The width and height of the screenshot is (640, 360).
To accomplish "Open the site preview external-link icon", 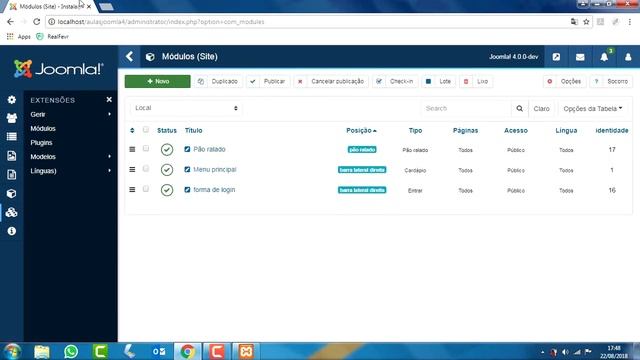I will (x=556, y=57).
